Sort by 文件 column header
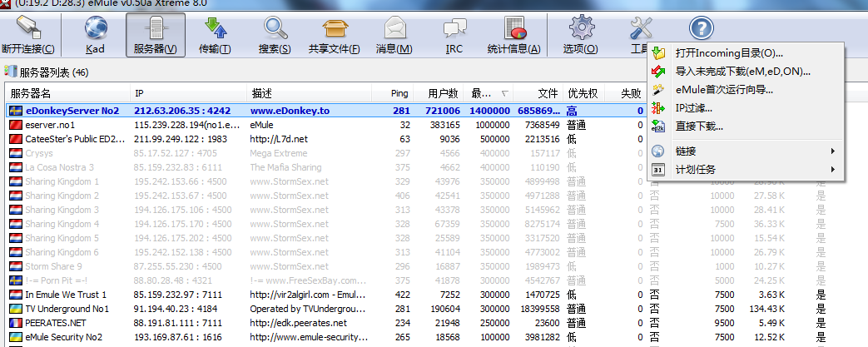This screenshot has height=347, width=868. (538, 93)
